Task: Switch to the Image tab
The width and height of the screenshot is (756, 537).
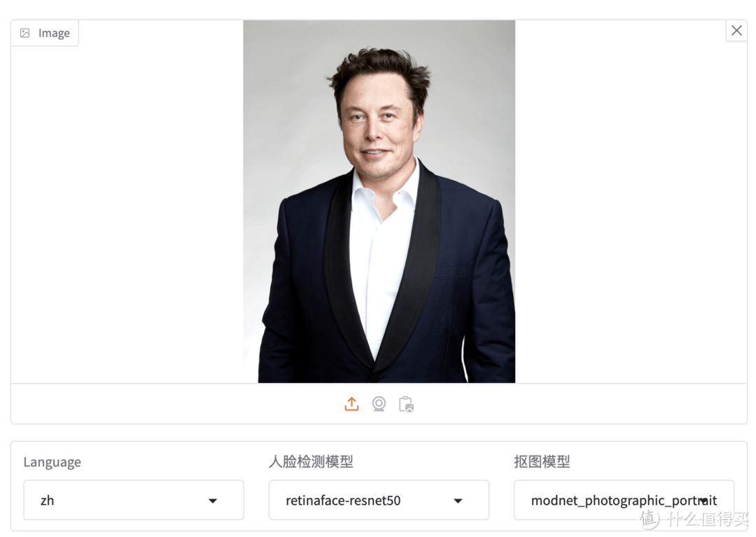Action: tap(45, 32)
